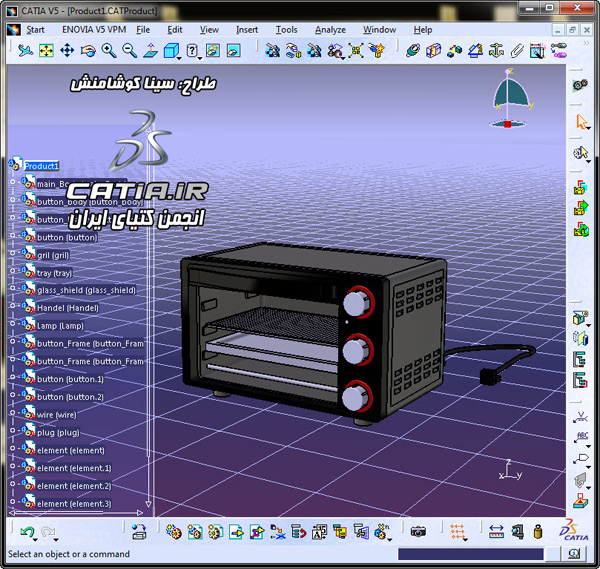The image size is (600, 569).
Task: Click the Explode four-arrow icon in top toolbar
Action: pyautogui.click(x=355, y=51)
